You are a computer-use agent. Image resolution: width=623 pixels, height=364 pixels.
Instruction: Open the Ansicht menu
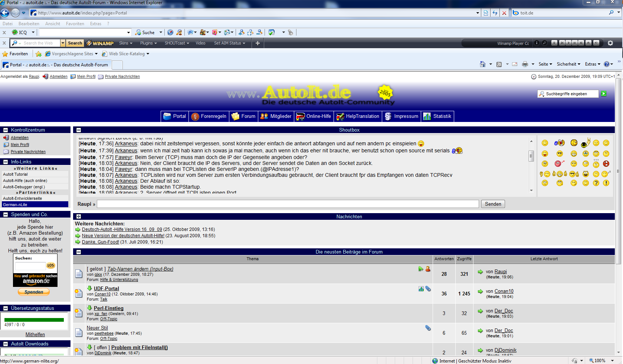click(x=52, y=24)
